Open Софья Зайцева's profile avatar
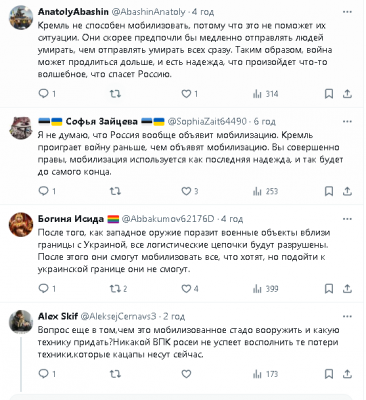The height and width of the screenshot is (400, 366). 21,128
